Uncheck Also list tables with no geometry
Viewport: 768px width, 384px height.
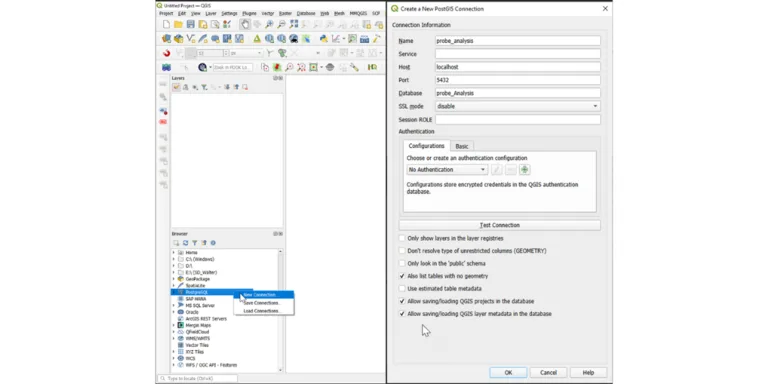[x=402, y=276]
